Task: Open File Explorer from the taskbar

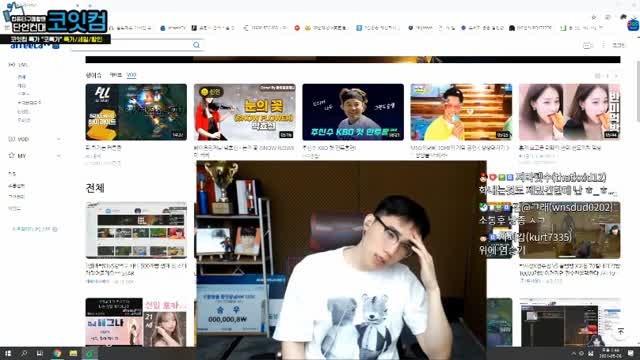Action: (73, 353)
